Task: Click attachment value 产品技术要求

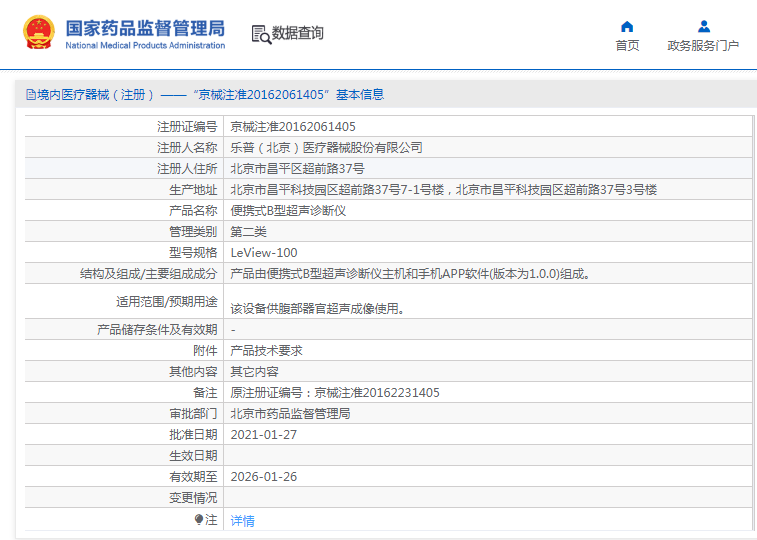Action: click(x=266, y=351)
